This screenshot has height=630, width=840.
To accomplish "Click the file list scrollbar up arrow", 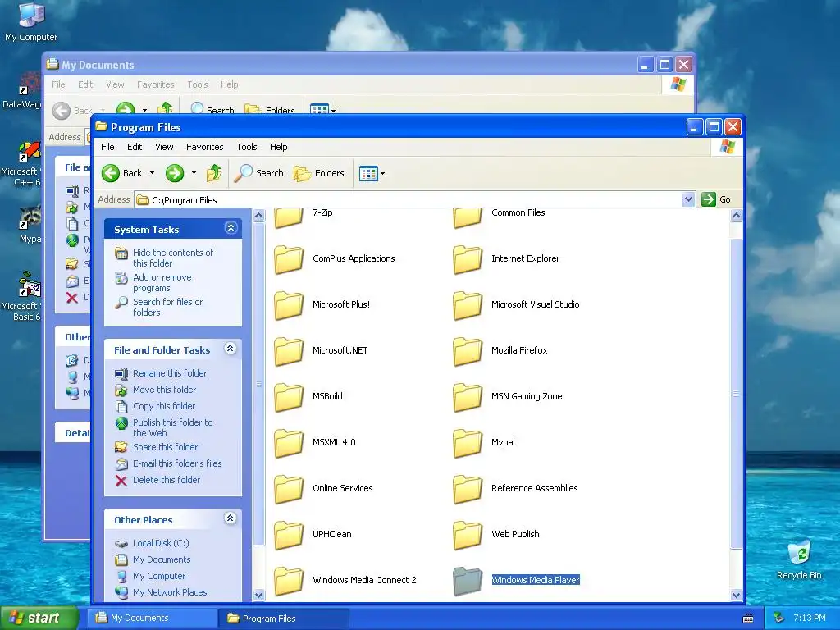I will click(736, 216).
